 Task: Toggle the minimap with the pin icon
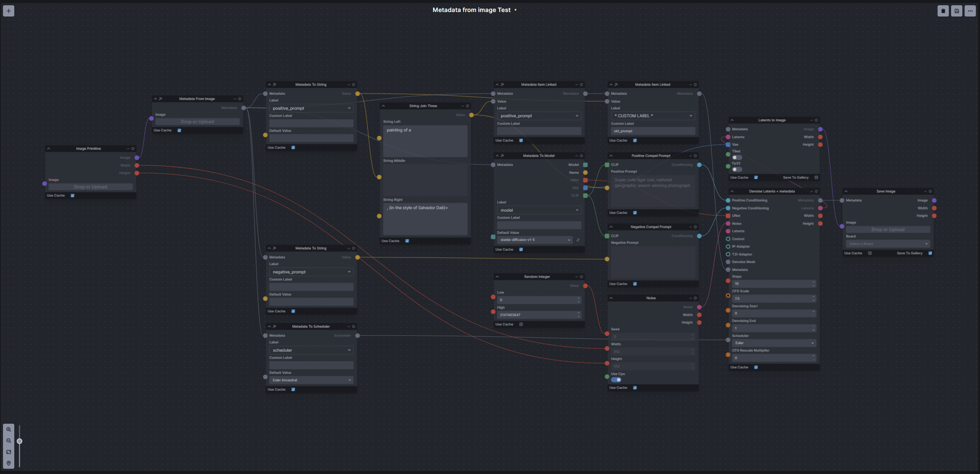pyautogui.click(x=9, y=463)
